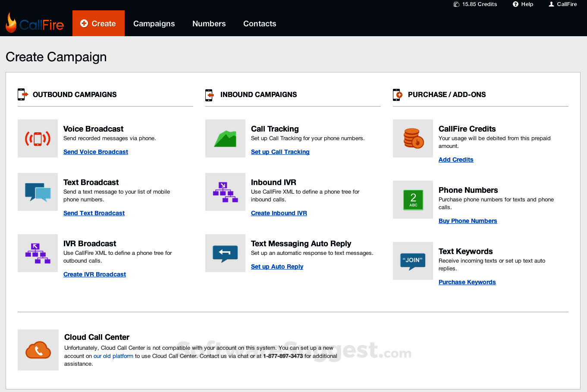Select the Text Keywords JOIN bubble icon
The height and width of the screenshot is (392, 587).
[413, 261]
